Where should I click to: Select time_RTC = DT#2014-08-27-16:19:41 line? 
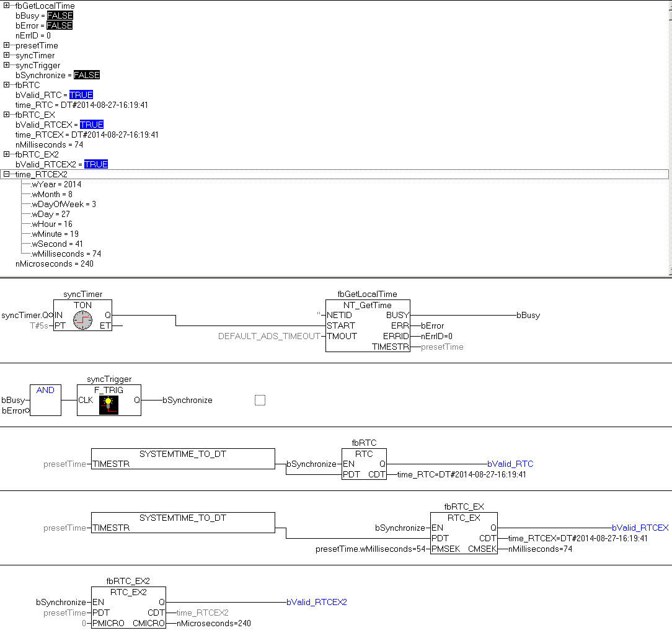point(82,105)
